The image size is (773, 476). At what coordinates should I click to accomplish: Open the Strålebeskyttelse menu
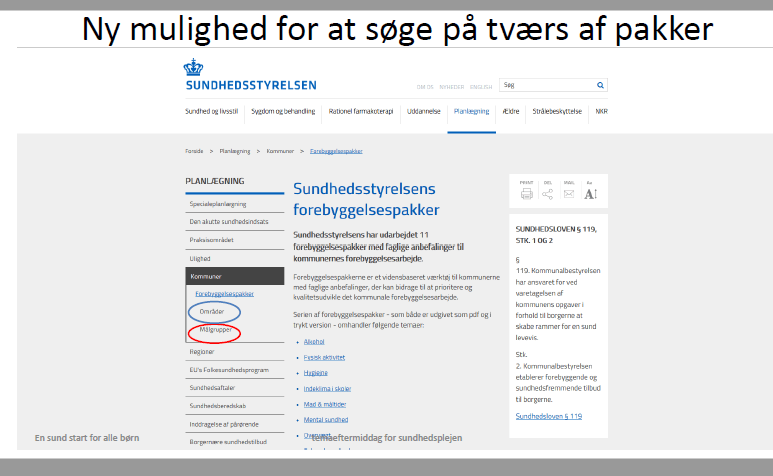tap(557, 111)
